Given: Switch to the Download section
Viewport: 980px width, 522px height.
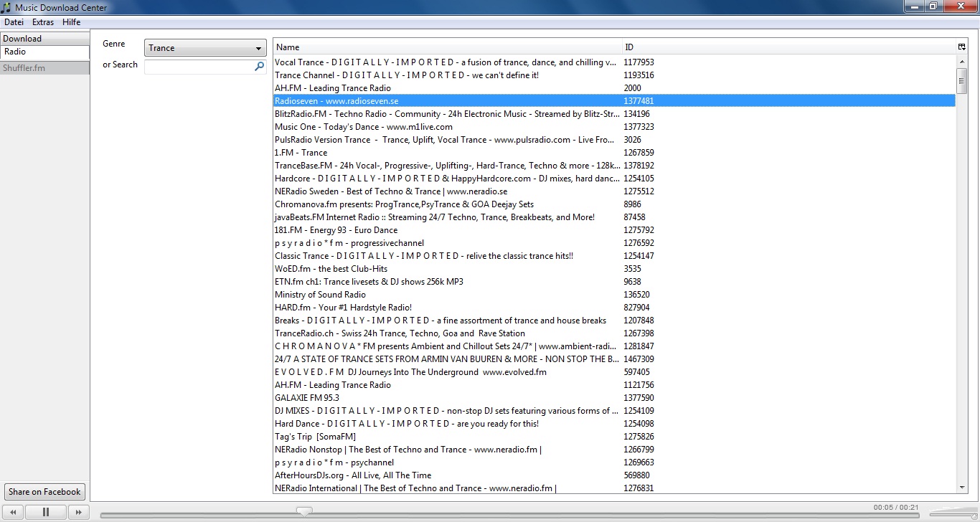Looking at the screenshot, I should coord(44,39).
